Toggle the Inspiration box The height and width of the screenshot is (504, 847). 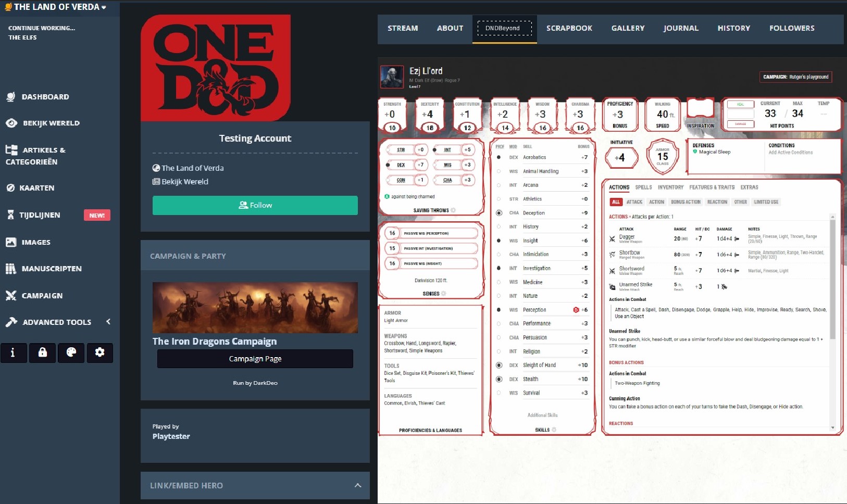[x=700, y=109]
